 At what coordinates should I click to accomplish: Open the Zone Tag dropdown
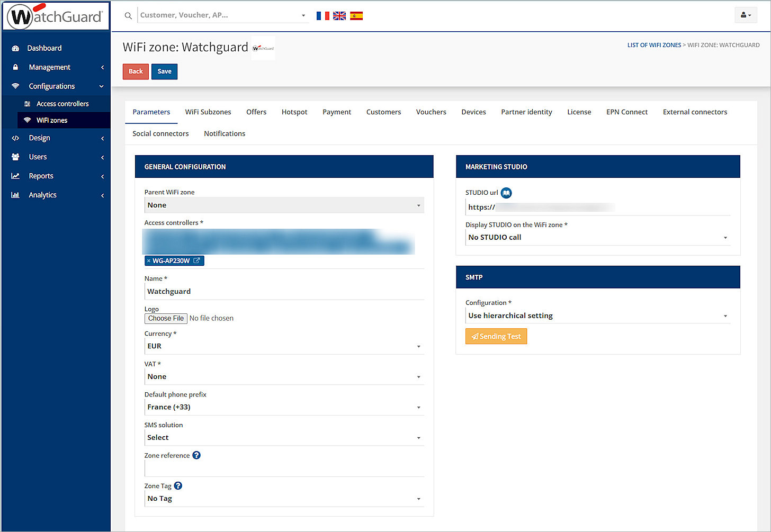(284, 499)
